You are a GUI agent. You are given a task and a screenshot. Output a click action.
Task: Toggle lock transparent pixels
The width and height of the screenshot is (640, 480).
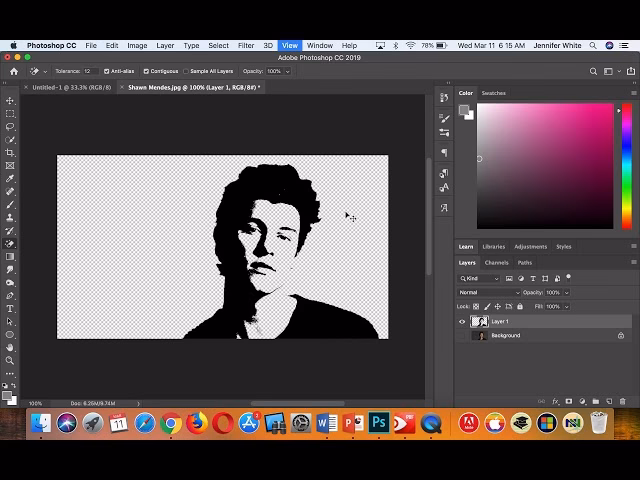[476, 307]
